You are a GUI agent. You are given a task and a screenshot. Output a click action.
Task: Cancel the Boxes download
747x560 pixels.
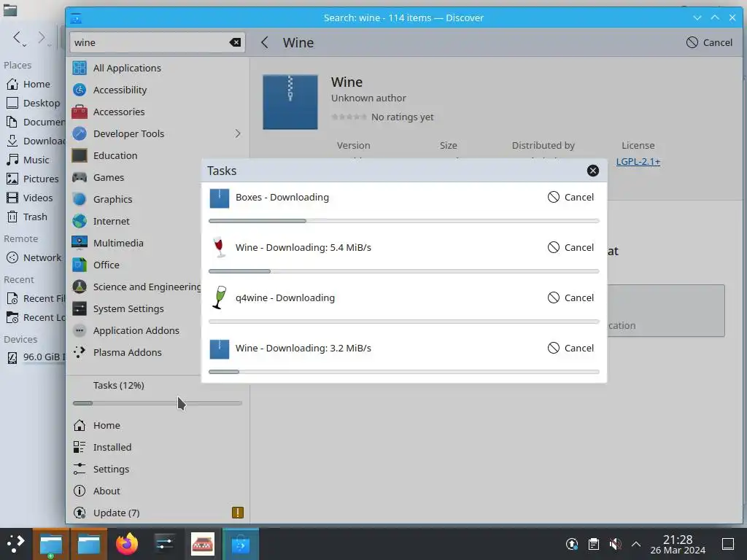coord(570,197)
